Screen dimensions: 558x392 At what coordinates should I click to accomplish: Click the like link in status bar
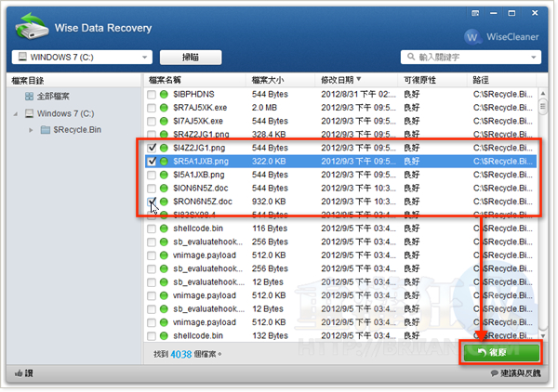[x=24, y=373]
